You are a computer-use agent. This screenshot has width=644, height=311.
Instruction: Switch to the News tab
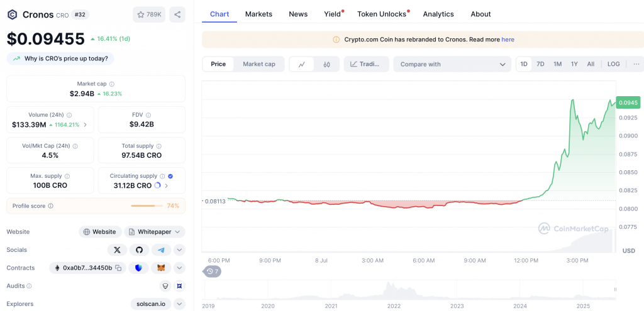(x=298, y=14)
